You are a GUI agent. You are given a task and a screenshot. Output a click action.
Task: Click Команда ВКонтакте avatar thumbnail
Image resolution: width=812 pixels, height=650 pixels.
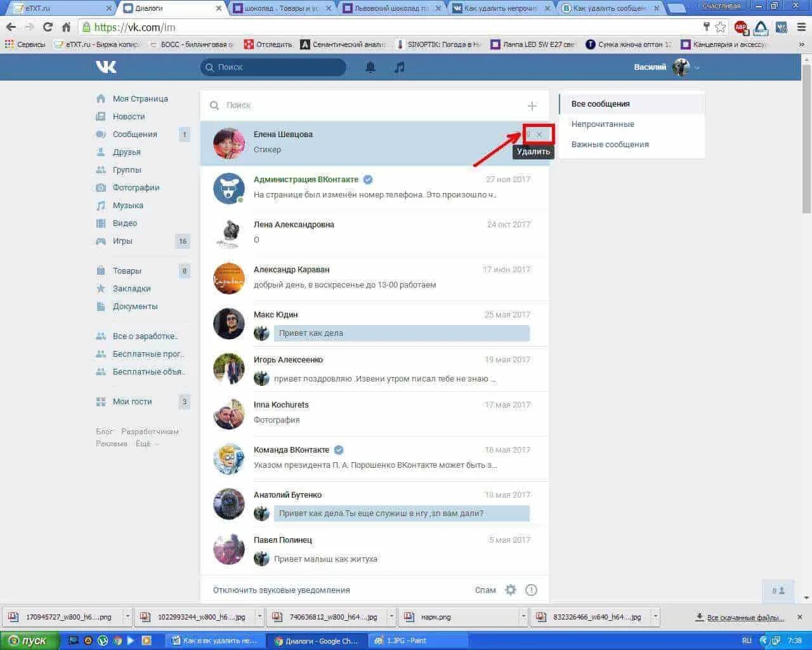point(228,459)
